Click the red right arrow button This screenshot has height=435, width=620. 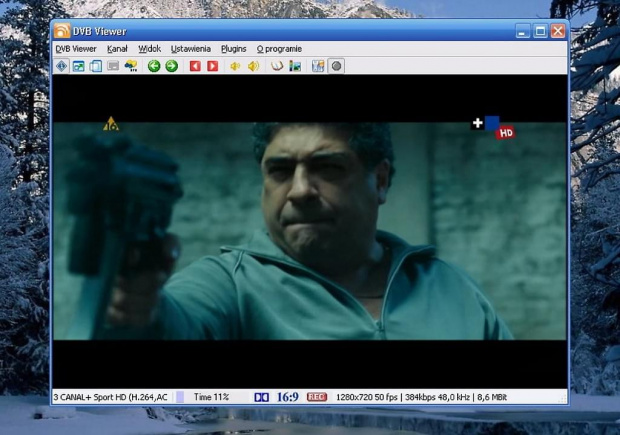[x=212, y=66]
